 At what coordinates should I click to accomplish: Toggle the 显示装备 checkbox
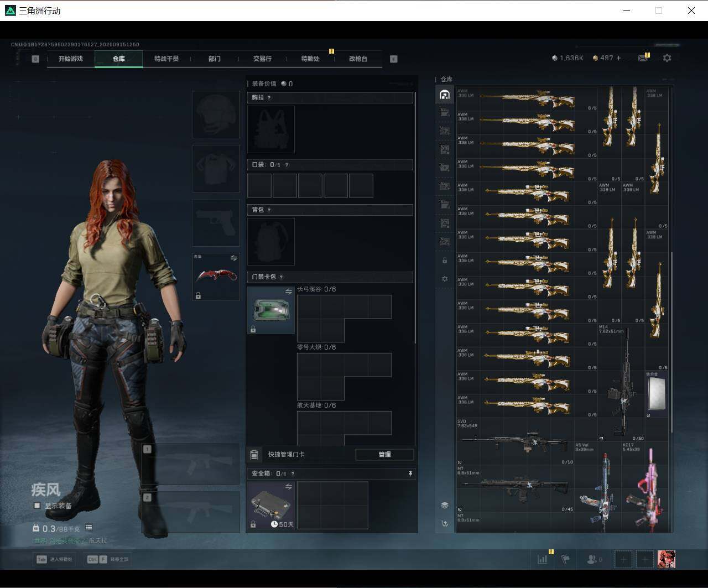point(37,506)
